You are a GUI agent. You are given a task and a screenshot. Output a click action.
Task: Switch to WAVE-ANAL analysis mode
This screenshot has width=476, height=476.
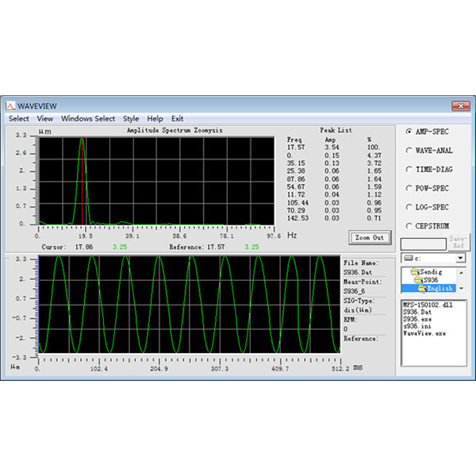(x=409, y=150)
